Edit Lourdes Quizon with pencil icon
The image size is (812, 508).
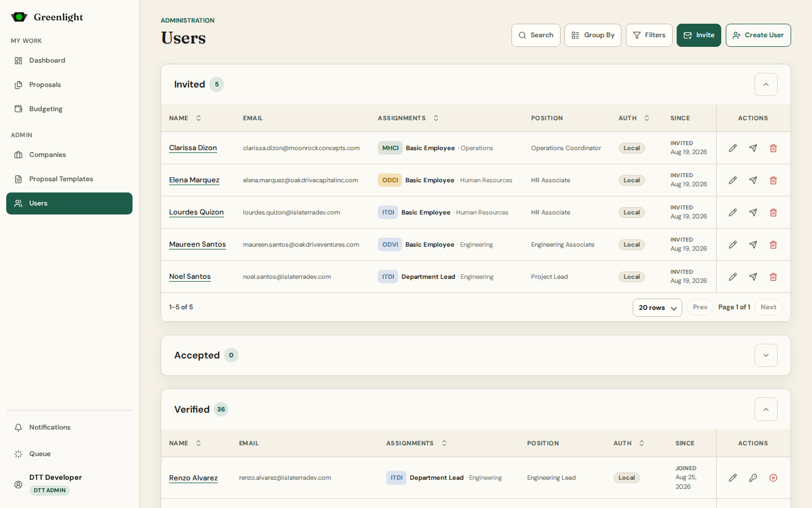pyautogui.click(x=732, y=212)
